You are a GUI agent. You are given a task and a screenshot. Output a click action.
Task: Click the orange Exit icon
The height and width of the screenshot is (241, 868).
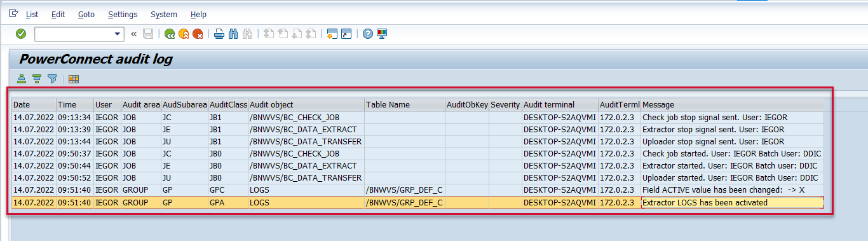(x=184, y=34)
